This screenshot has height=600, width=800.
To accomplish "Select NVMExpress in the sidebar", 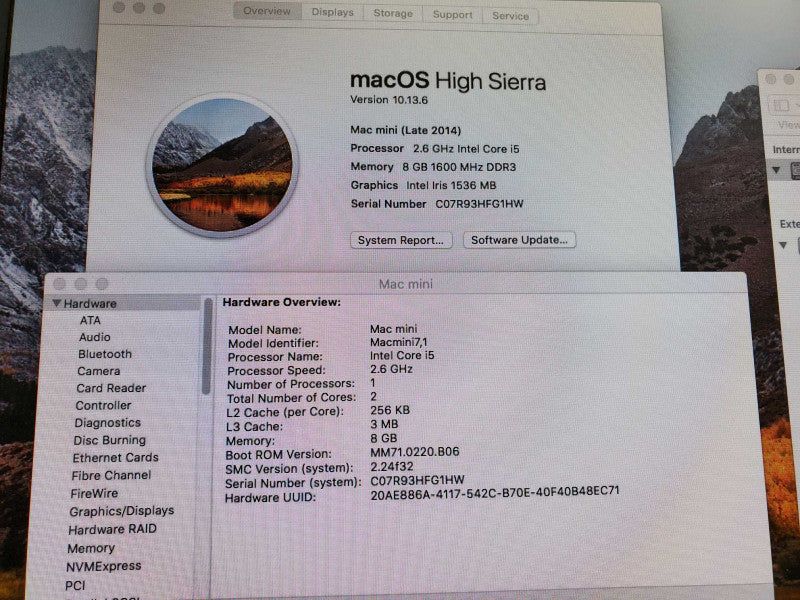I will click(104, 566).
